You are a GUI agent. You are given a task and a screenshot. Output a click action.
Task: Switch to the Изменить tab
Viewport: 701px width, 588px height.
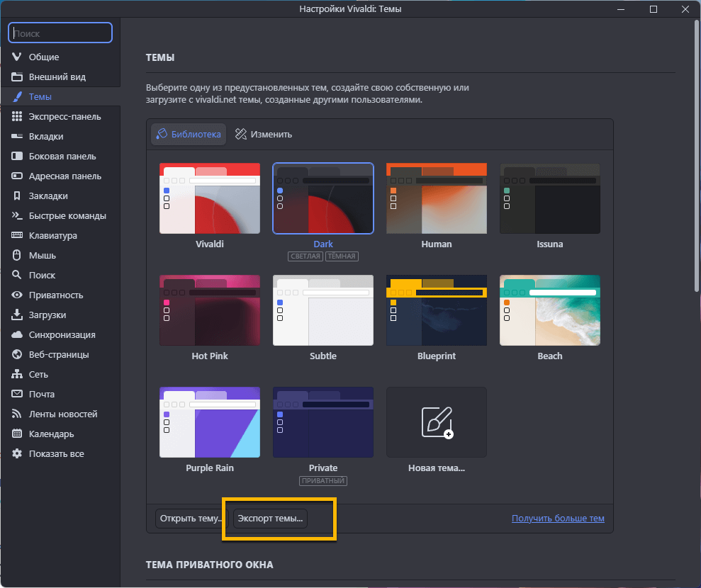tap(264, 134)
